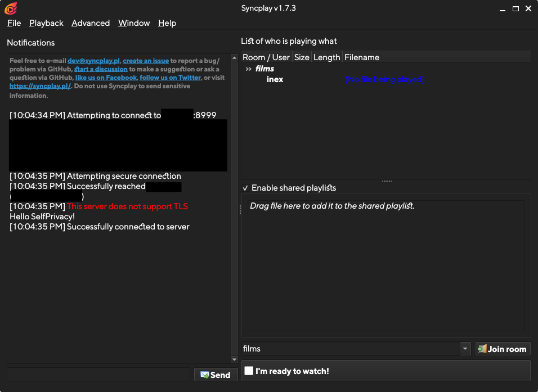
Task: Open the File menu
Action: [14, 23]
